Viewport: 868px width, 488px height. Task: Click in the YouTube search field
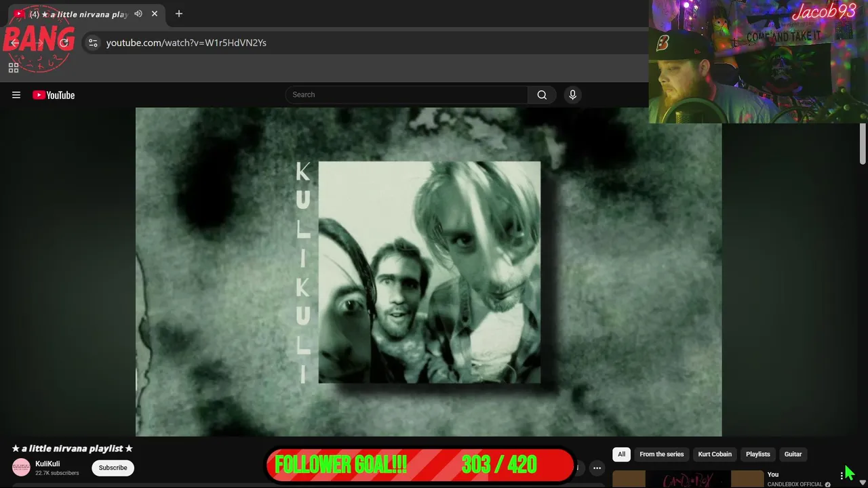click(407, 95)
